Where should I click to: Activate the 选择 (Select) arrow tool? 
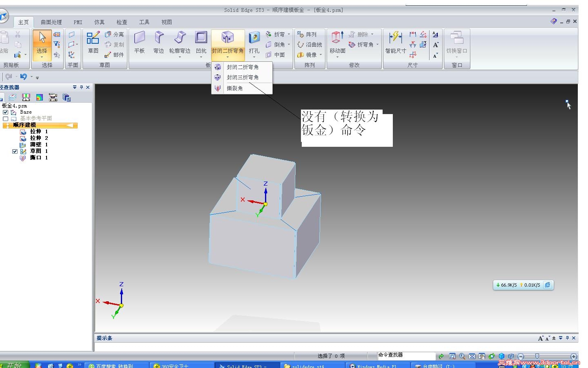(x=42, y=38)
